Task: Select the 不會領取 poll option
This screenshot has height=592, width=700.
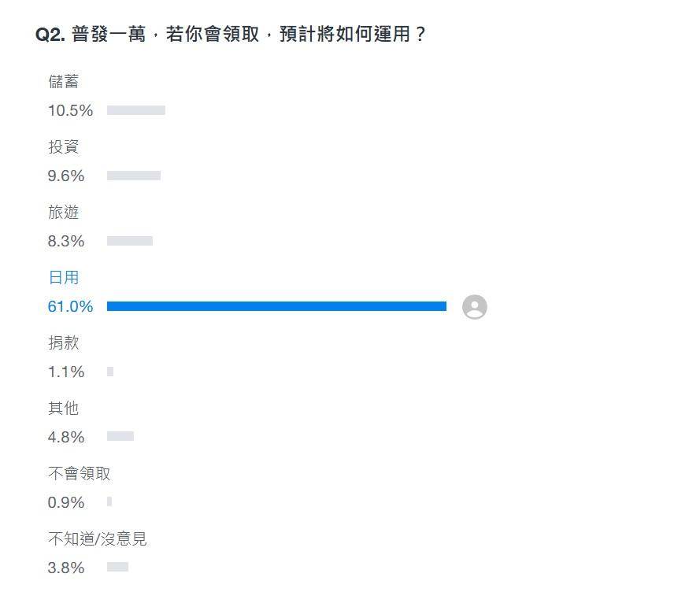Action: pyautogui.click(x=79, y=473)
